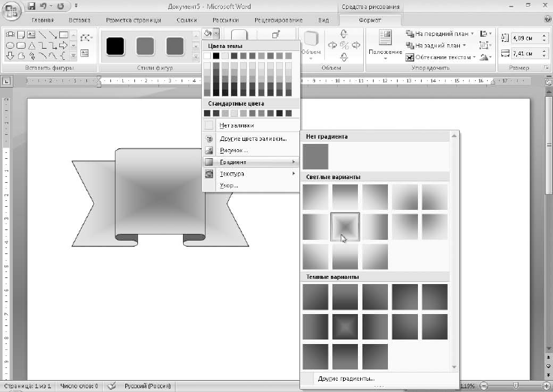
Task: Select the Right Arrow block shape
Action: (64, 45)
